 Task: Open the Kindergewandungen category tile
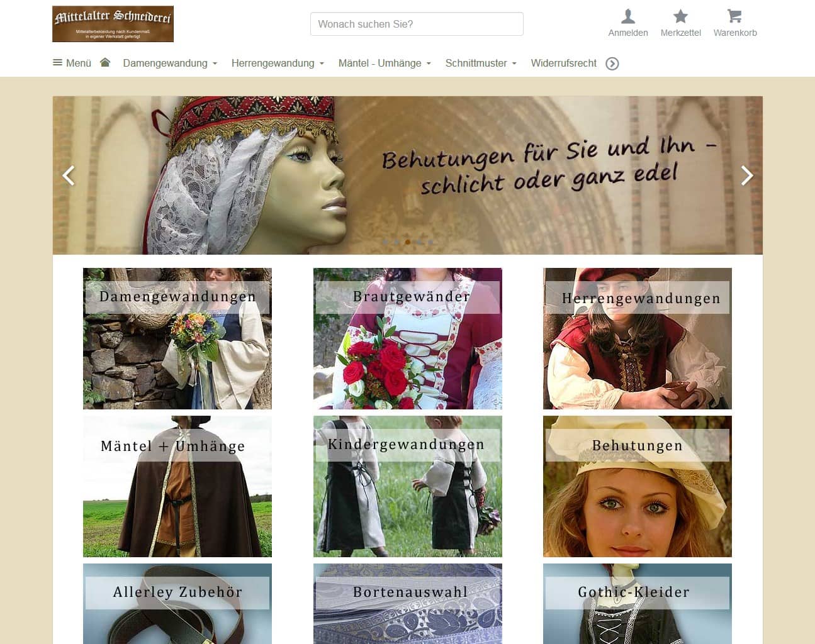pyautogui.click(x=408, y=486)
